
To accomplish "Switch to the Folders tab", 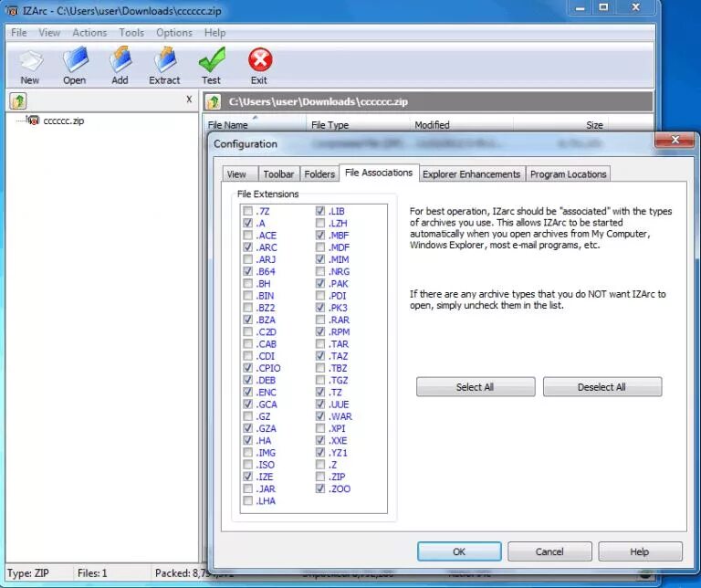I will 319,174.
